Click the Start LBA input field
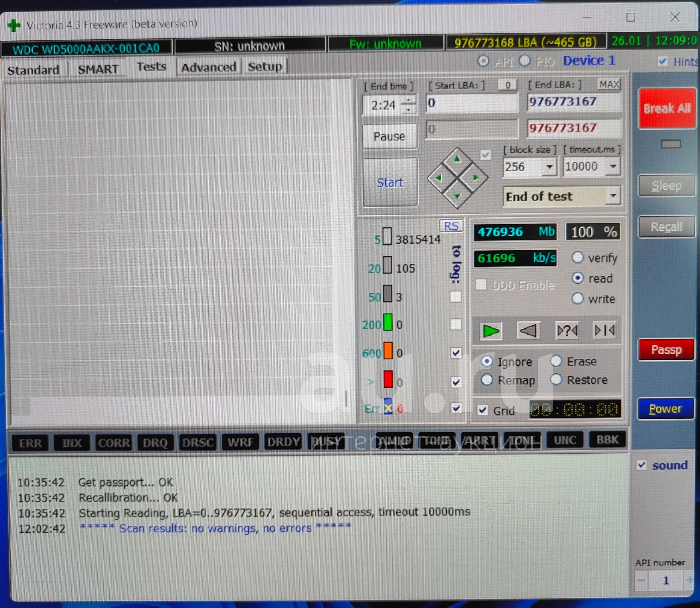This screenshot has height=608, width=700. 472,103
